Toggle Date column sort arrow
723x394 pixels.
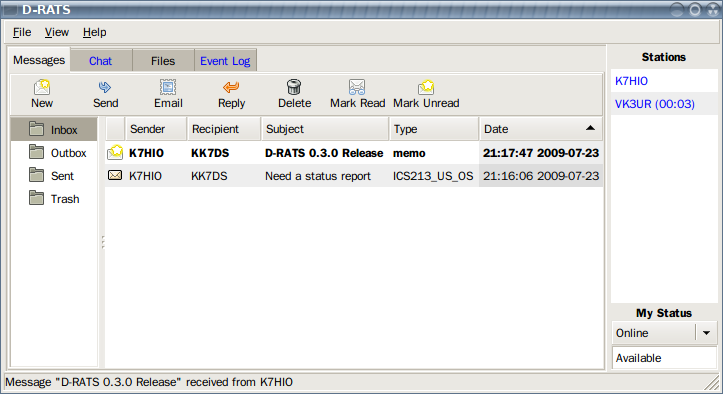point(590,128)
